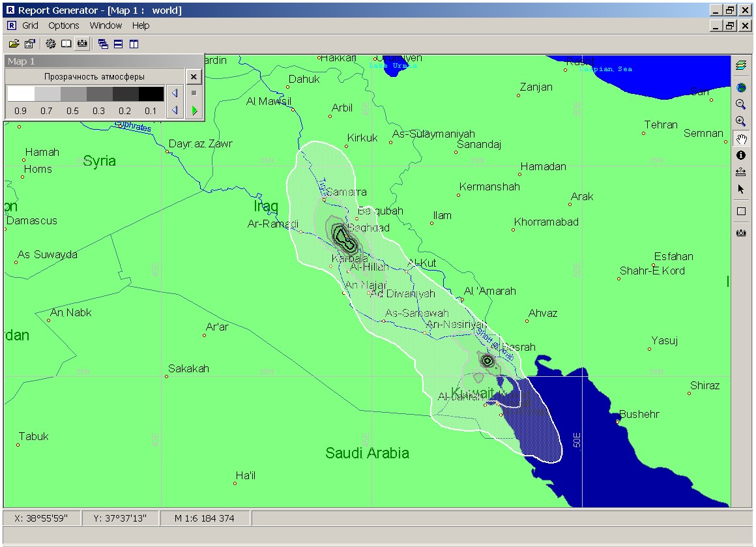Click the black 0.1 legend color swatch

coord(151,94)
